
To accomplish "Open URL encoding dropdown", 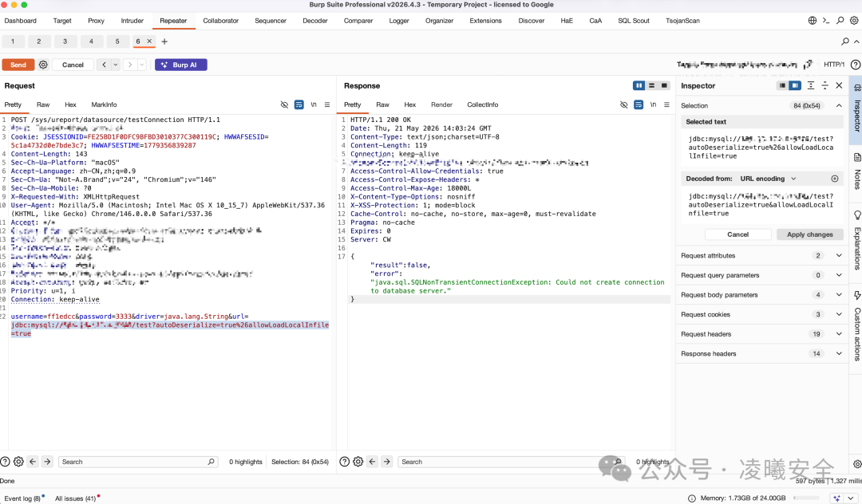I will (x=768, y=179).
